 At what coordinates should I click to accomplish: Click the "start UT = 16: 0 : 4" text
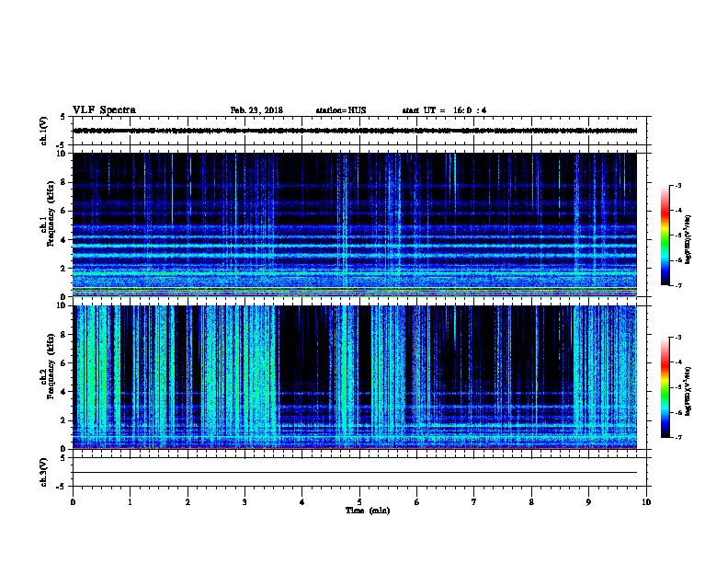click(x=444, y=110)
